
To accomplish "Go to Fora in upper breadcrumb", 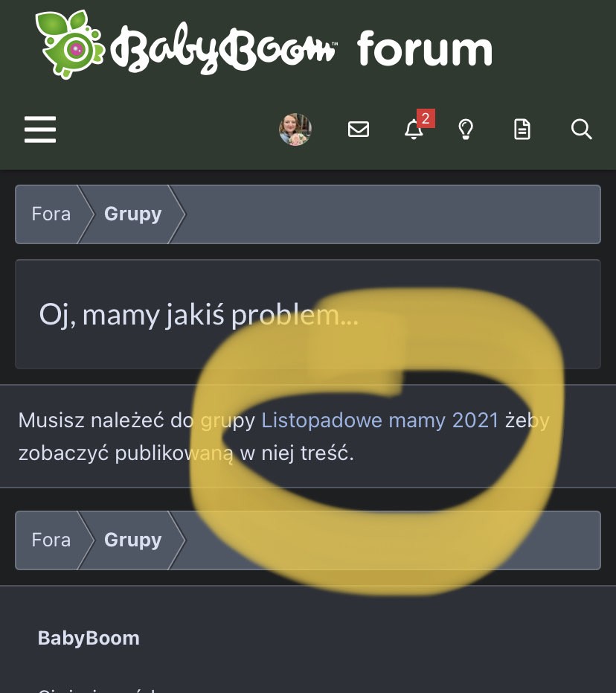I will (x=51, y=214).
